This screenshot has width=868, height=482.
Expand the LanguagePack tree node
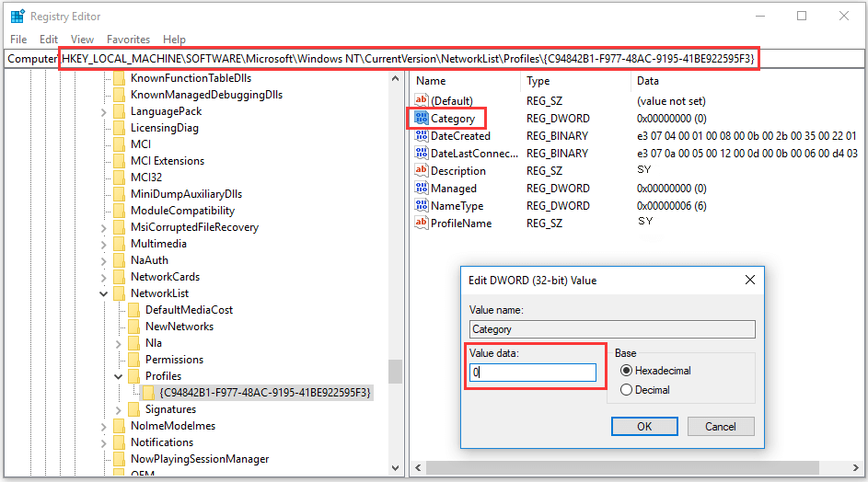pos(103,112)
